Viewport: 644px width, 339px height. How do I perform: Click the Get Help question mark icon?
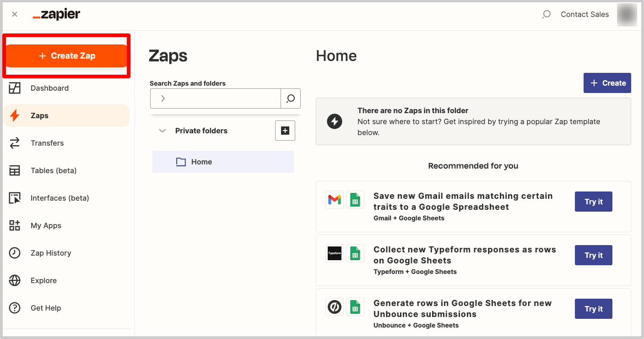pyautogui.click(x=15, y=308)
